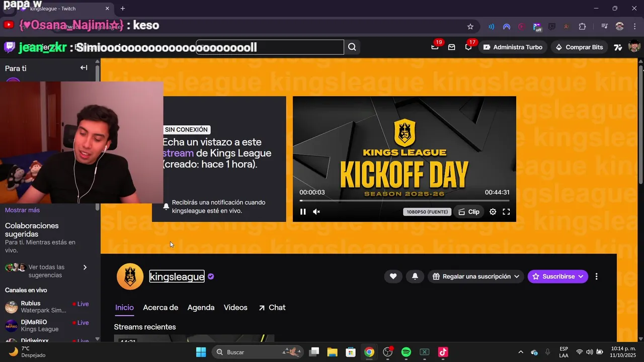Pause the Kickoff Day video

coord(303,212)
